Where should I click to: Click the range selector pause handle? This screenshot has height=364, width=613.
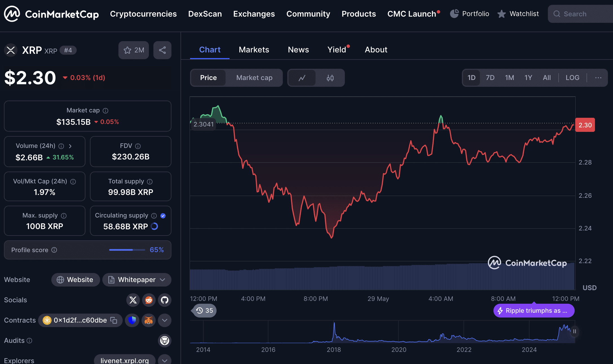(x=575, y=331)
